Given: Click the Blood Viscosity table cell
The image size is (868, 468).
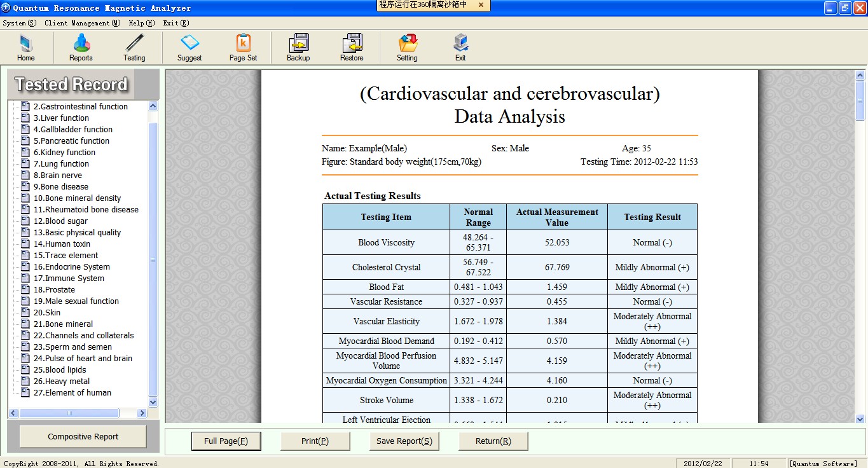Looking at the screenshot, I should point(386,242).
